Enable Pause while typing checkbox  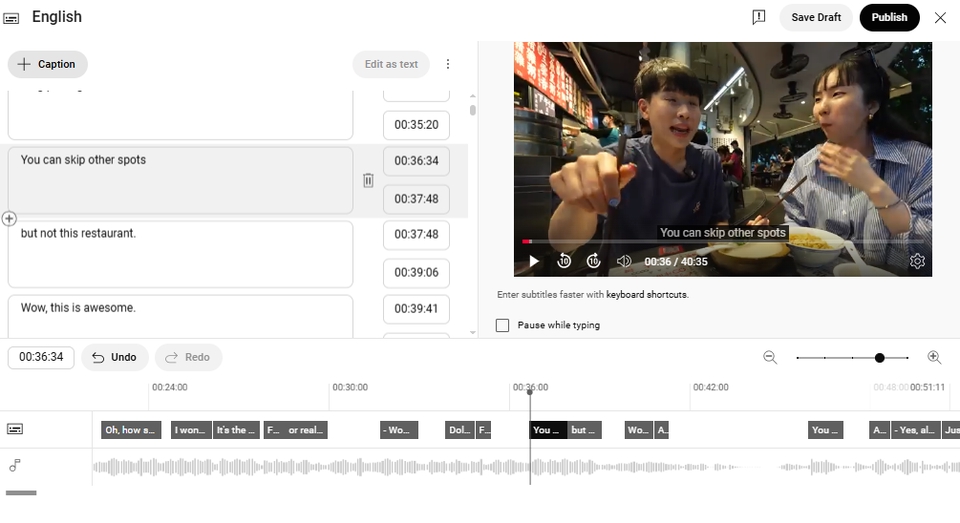(x=502, y=325)
